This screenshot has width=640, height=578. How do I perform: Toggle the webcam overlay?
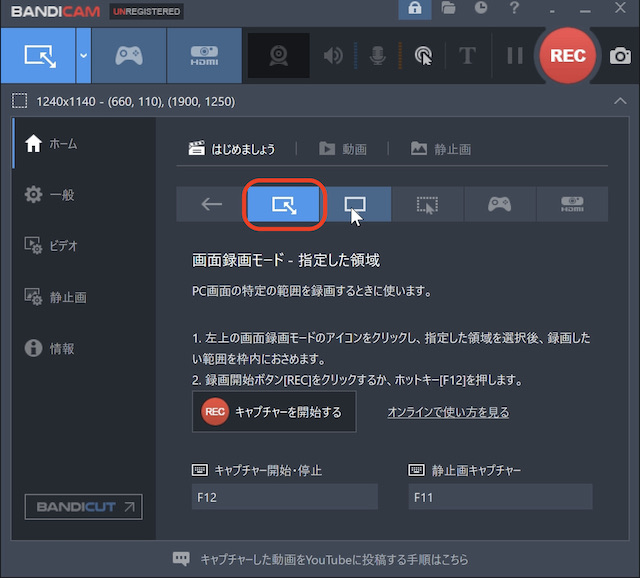click(x=279, y=56)
